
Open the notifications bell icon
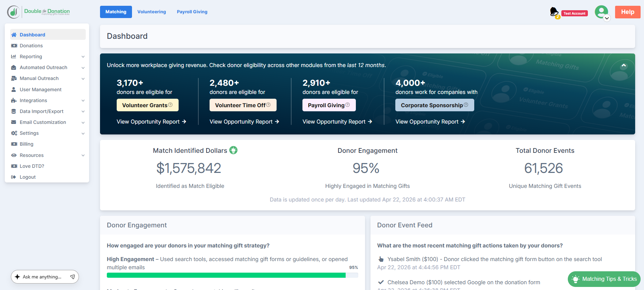(x=555, y=12)
